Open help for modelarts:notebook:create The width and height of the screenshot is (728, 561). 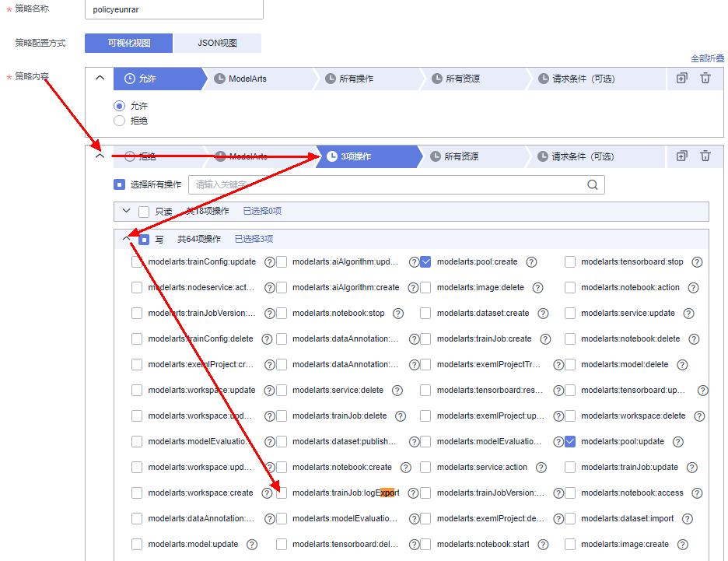[x=406, y=467]
